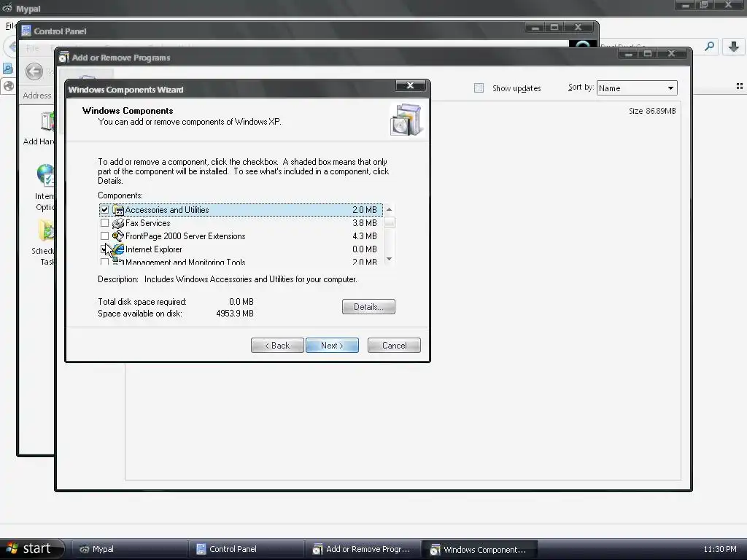Click Internet Options globe icon in Control Panel
Viewport: 747px width, 560px height.
46,175
